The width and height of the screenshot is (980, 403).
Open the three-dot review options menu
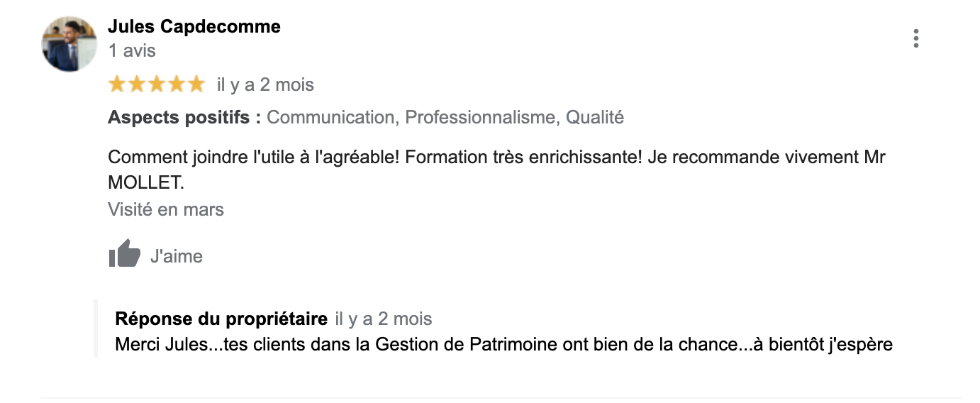[915, 38]
